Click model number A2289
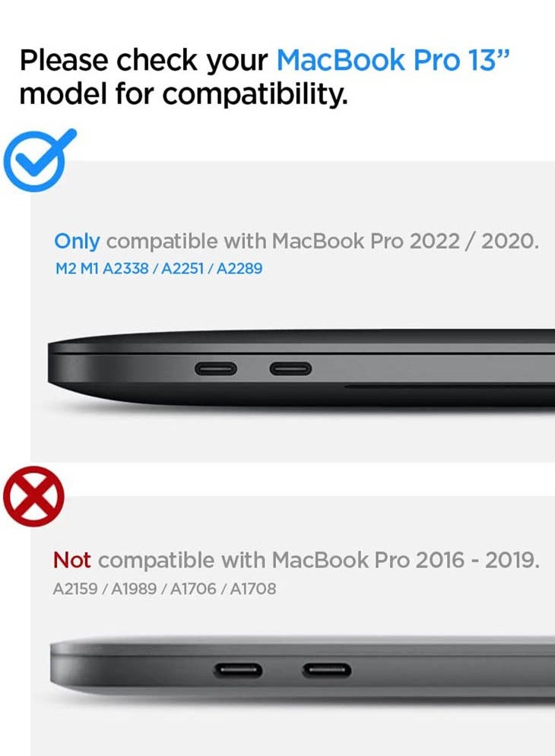 tap(239, 268)
